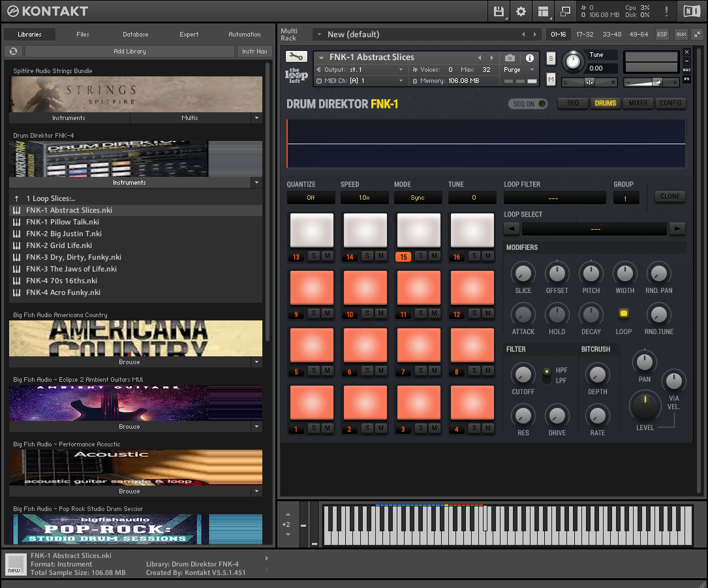The width and height of the screenshot is (708, 588).
Task: Trigger drum pad 13
Action: coord(312,230)
